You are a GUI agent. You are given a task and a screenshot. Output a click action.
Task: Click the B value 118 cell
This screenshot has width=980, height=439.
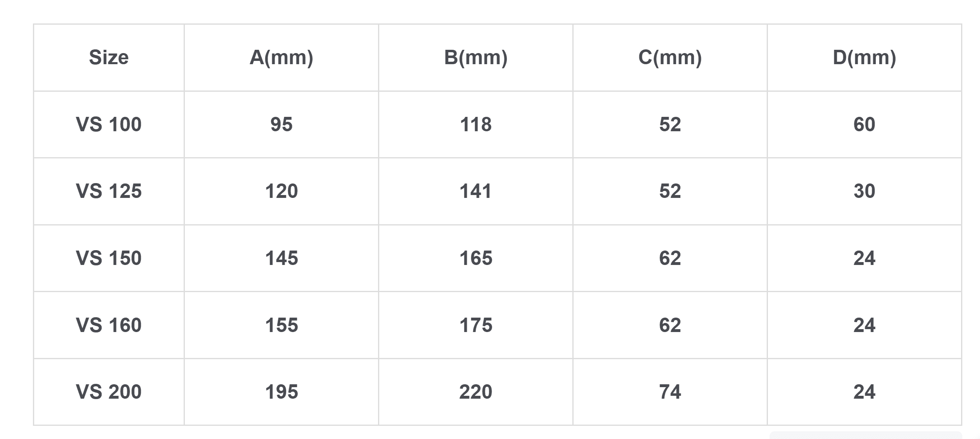tap(476, 124)
